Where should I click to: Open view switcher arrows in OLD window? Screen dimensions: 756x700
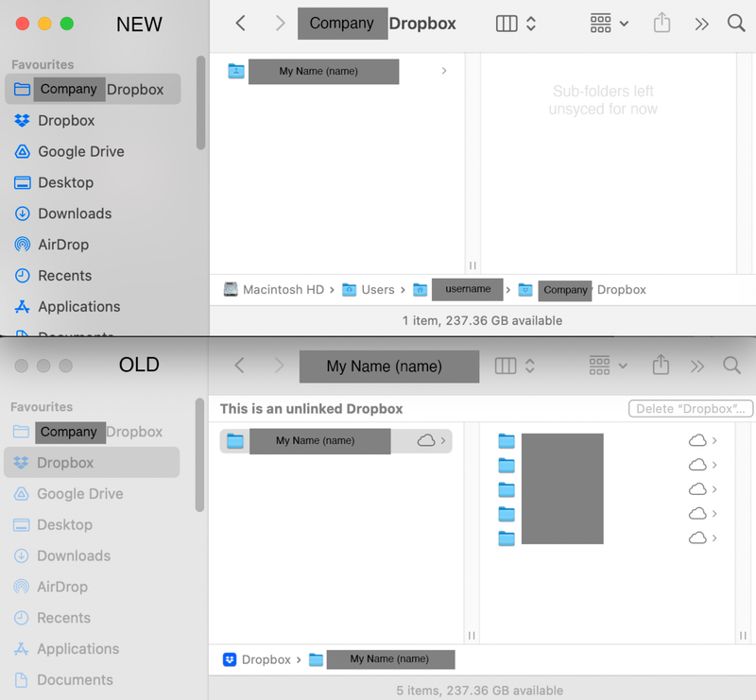coord(530,366)
